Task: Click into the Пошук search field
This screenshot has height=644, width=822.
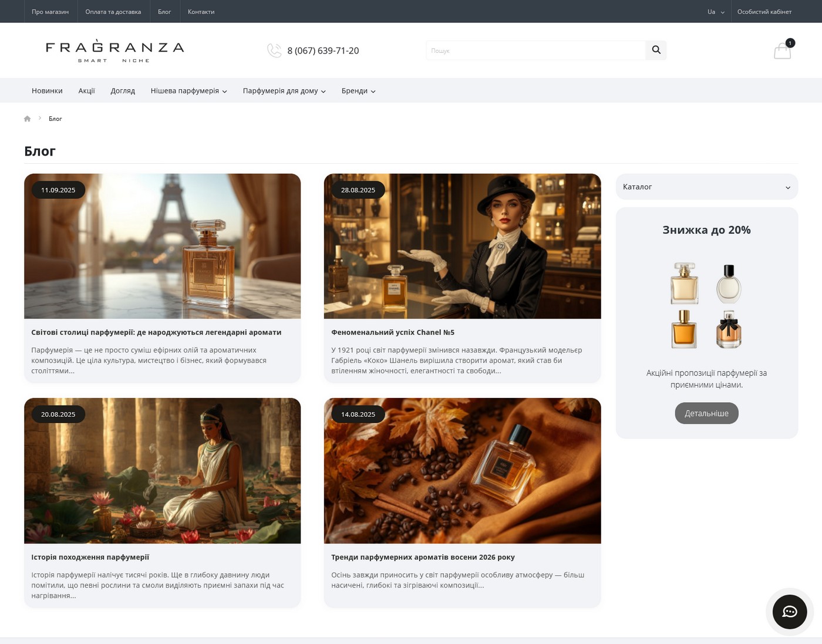Action: click(x=535, y=50)
